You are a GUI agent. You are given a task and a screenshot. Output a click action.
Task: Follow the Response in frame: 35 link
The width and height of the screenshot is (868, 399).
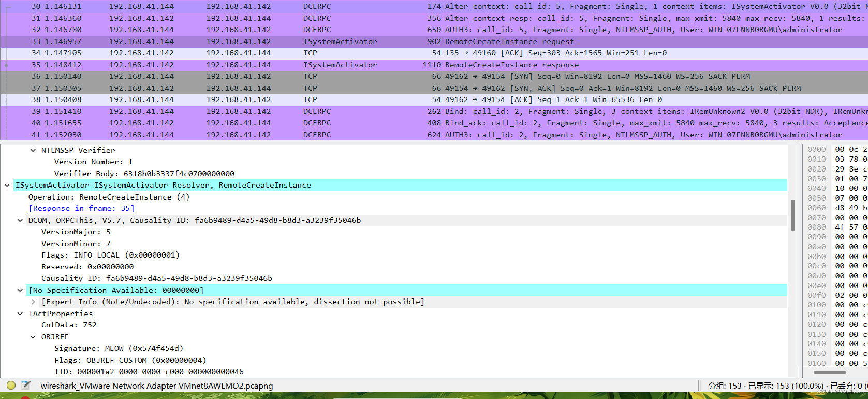81,208
